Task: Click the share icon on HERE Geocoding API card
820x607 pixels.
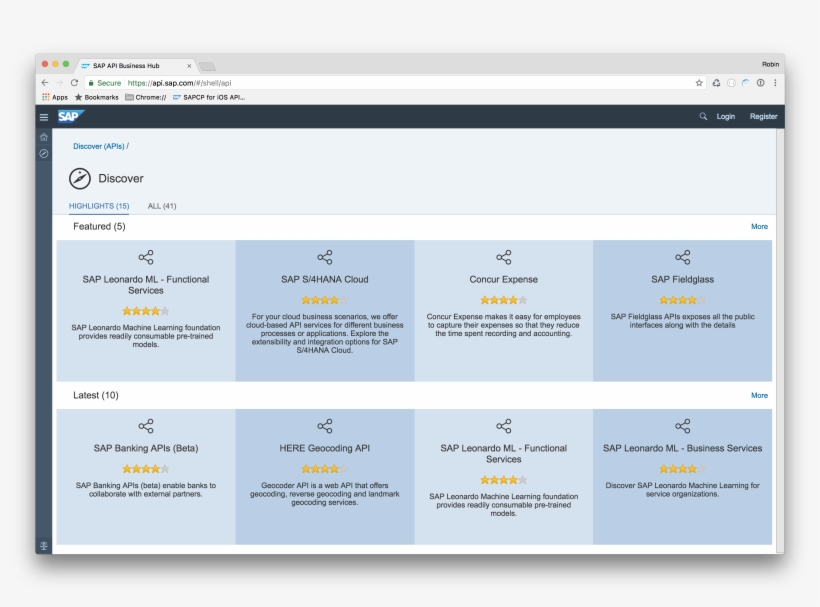Action: (x=324, y=426)
